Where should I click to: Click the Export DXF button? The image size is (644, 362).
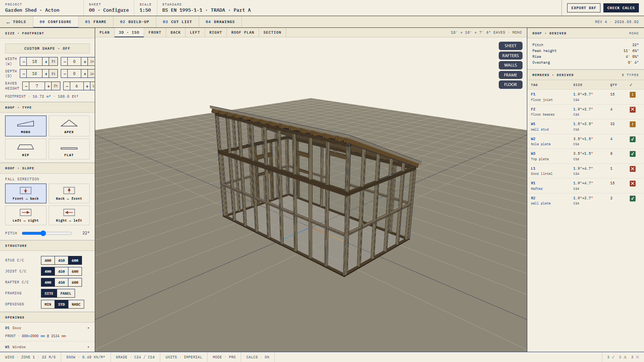coord(584,8)
